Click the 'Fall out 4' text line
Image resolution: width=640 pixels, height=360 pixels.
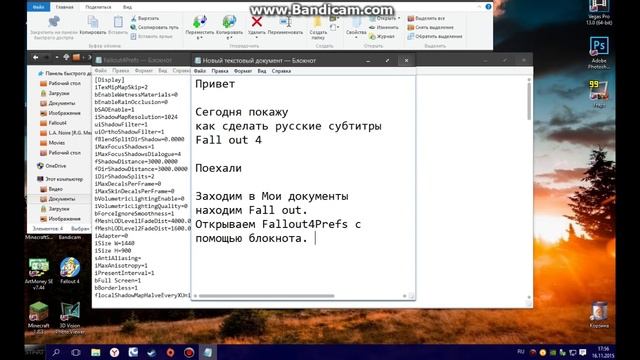pyautogui.click(x=228, y=140)
